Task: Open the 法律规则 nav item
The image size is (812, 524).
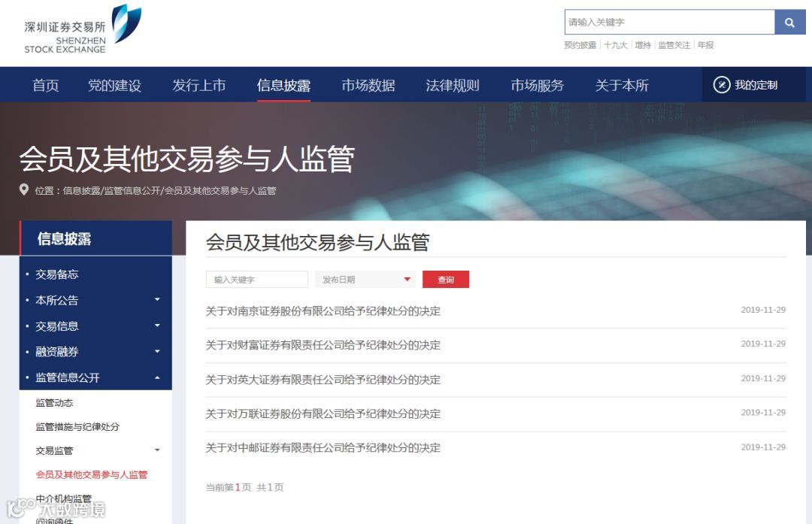Action: 453,85
